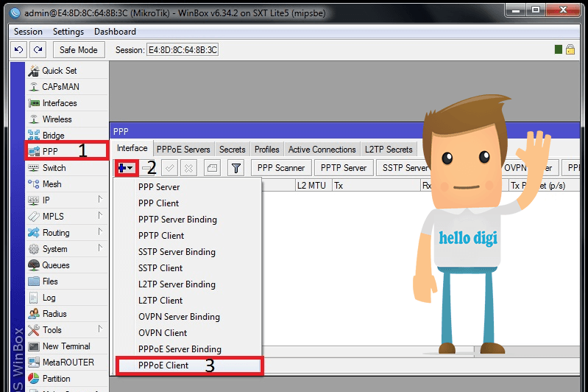Click the SSTP Server button
This screenshot has height=392, width=588.
404,168
